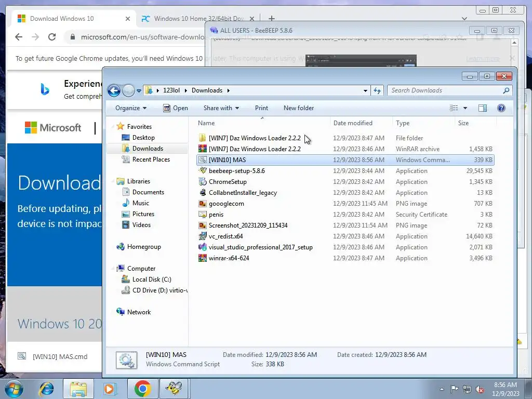532x399 pixels.
Task: Reload the Chrome page
Action: click(x=52, y=37)
